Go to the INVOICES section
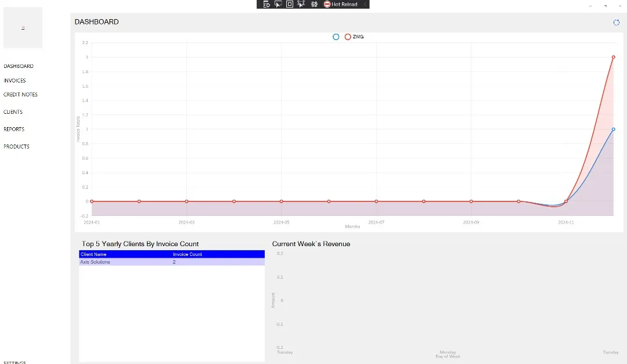Viewport: 627px width, 364px height. [x=15, y=80]
